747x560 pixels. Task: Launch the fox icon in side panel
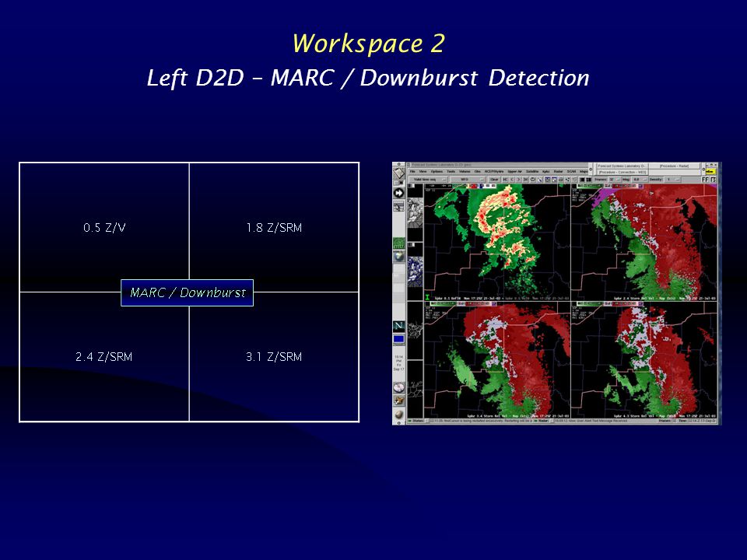398,401
